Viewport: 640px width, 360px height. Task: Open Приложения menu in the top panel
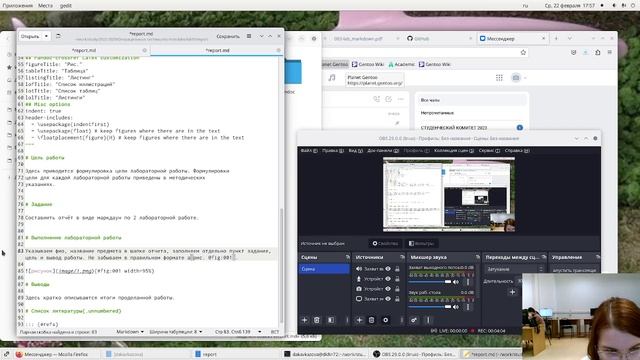18,5
